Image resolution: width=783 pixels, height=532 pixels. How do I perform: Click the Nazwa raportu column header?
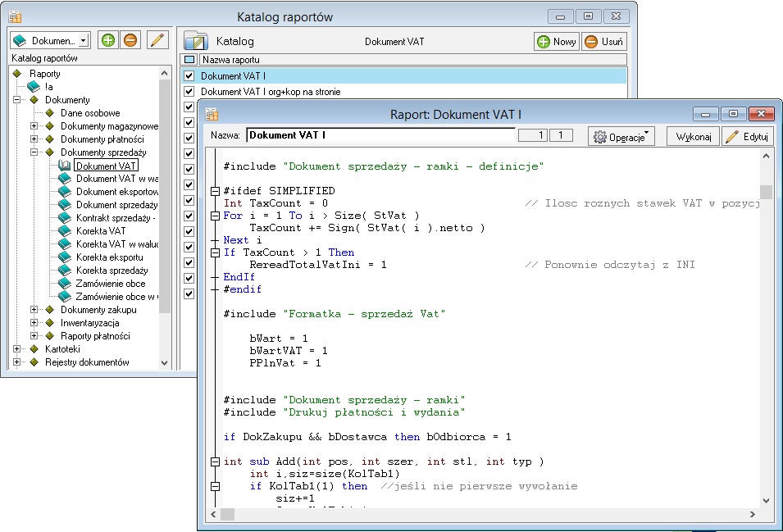(x=413, y=59)
